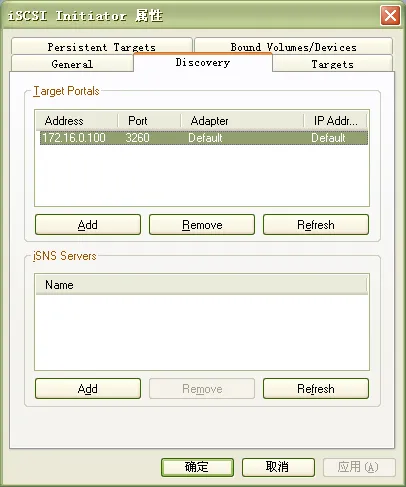Add a new target portal
406x487 pixels.
pyautogui.click(x=88, y=225)
